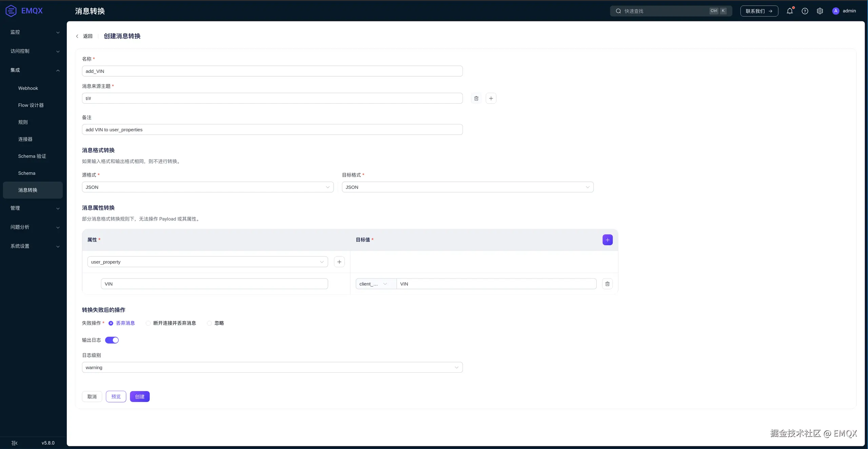Add another source topic with plus icon
Screen dimensions: 868x449
pyautogui.click(x=491, y=98)
